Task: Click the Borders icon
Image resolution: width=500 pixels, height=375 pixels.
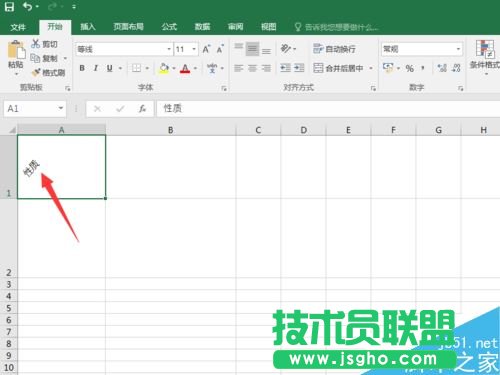Action: click(136, 68)
